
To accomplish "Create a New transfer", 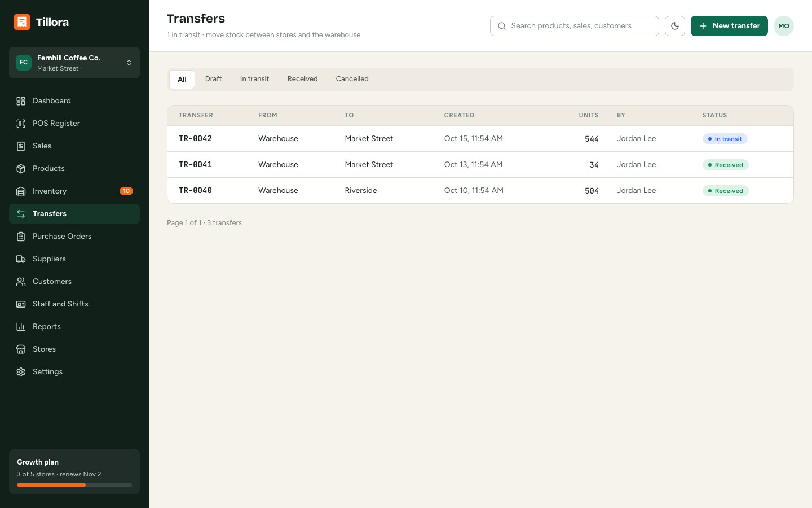I will [729, 26].
